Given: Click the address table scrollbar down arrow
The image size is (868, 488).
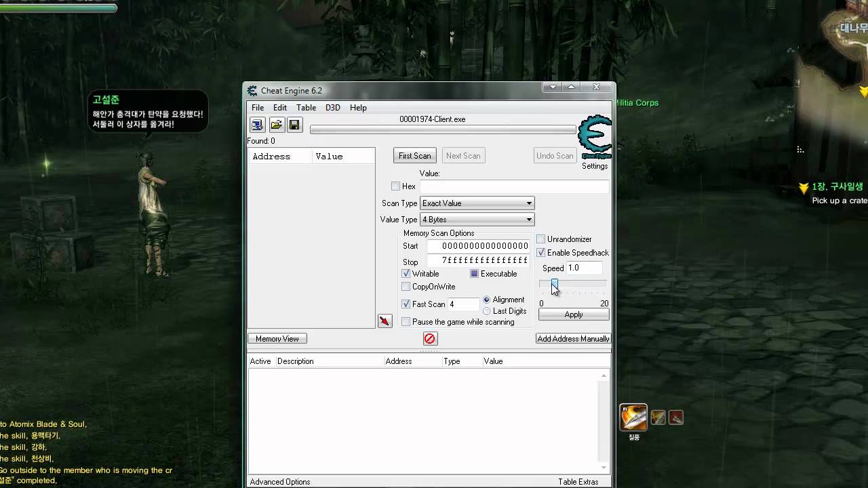Looking at the screenshot, I should tap(604, 468).
